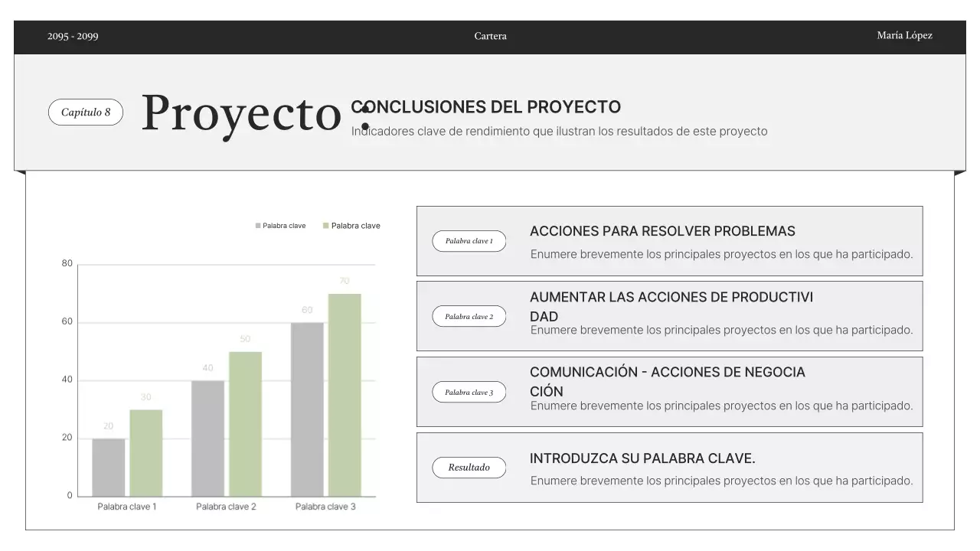
Task: Click the Palabra clave 3 oval label
Action: coord(469,391)
